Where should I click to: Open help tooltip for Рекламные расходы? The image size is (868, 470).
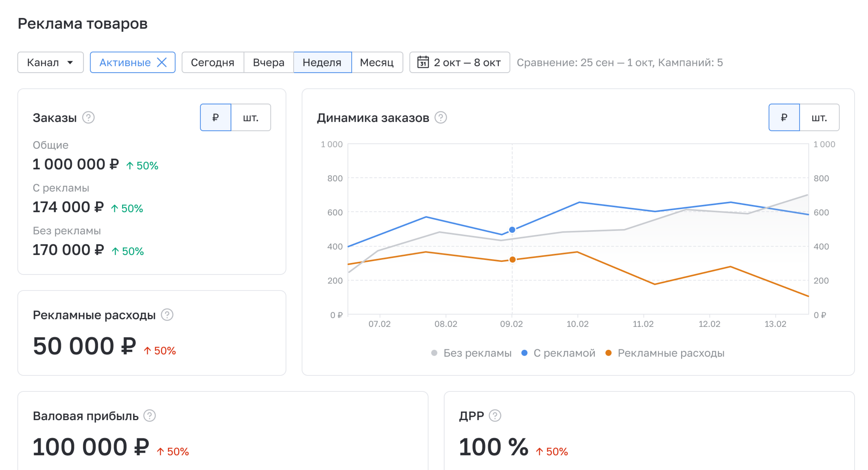coord(167,315)
